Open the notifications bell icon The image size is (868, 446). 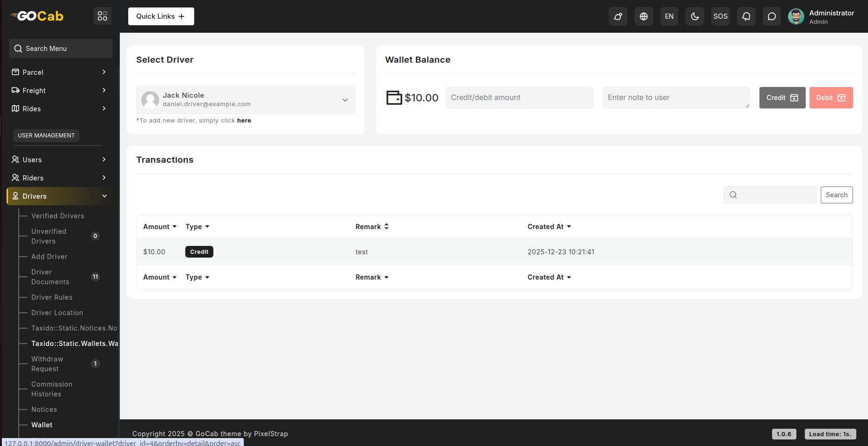[x=746, y=16]
